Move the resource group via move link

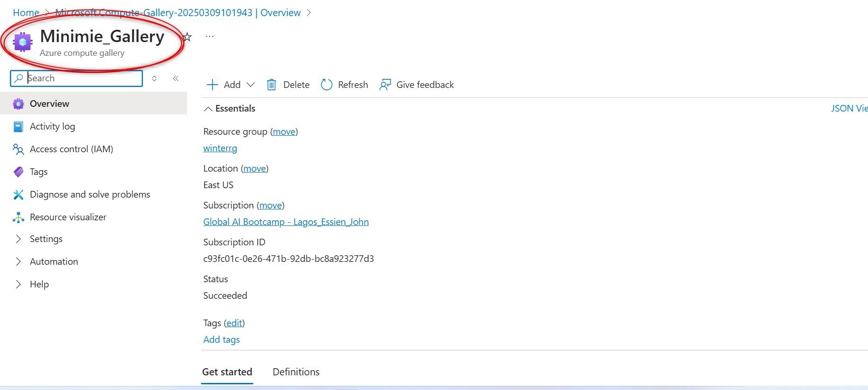(284, 131)
